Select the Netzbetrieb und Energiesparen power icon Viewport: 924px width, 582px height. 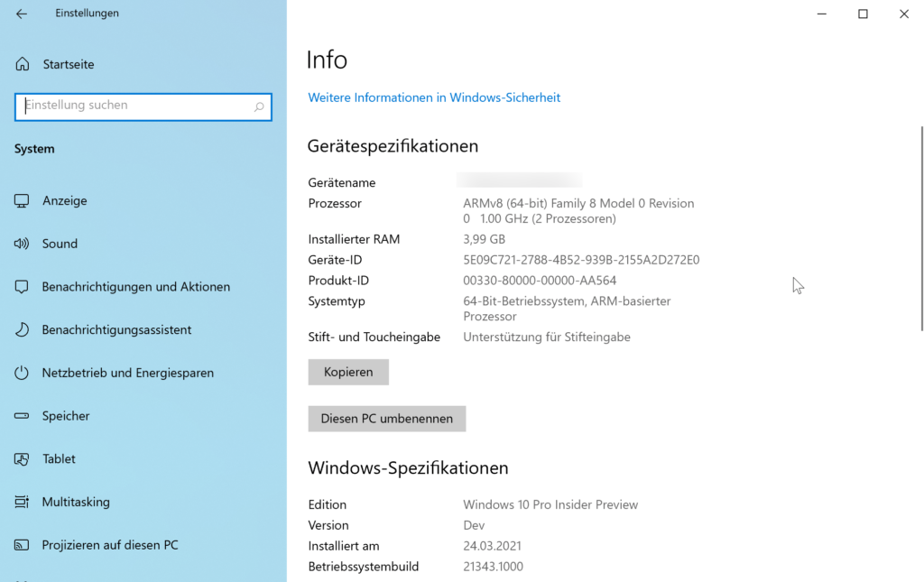point(21,372)
